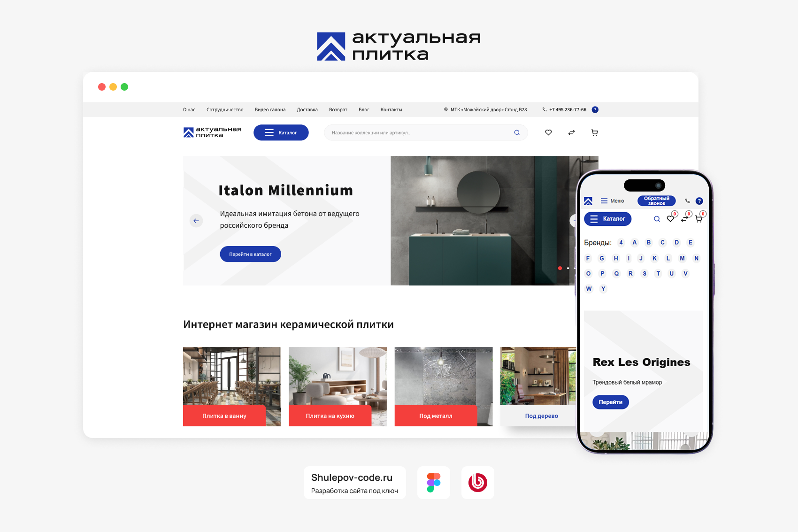Focus the collection name search field
The height and width of the screenshot is (532, 798).
(x=426, y=132)
